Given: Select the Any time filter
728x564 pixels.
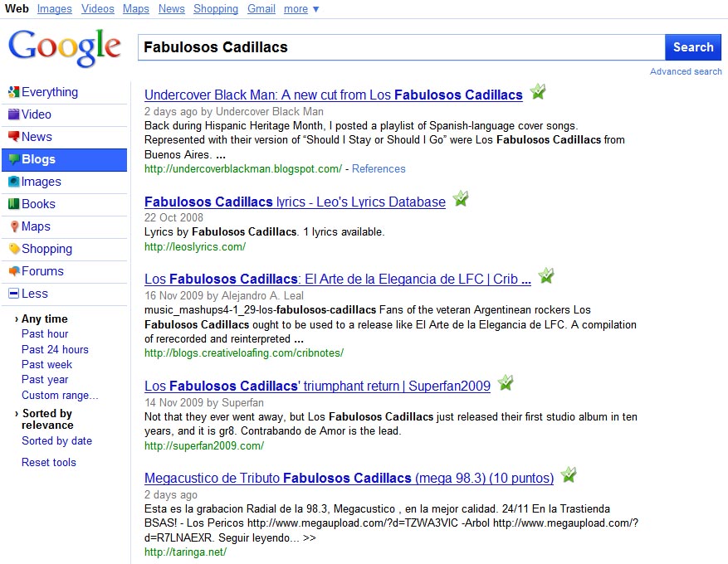Looking at the screenshot, I should point(45,318).
